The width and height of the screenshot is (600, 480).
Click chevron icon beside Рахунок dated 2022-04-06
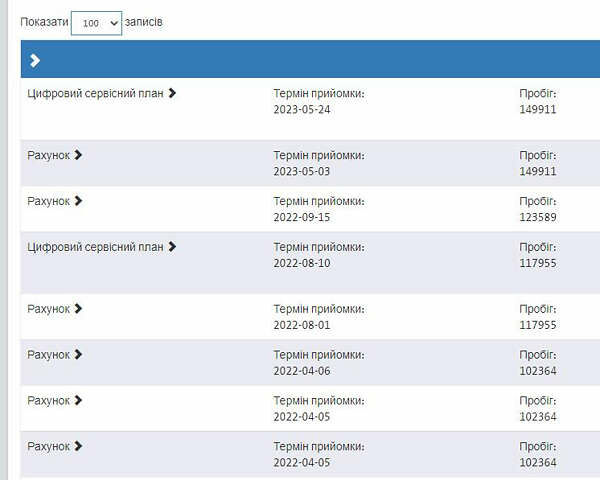pyautogui.click(x=79, y=355)
